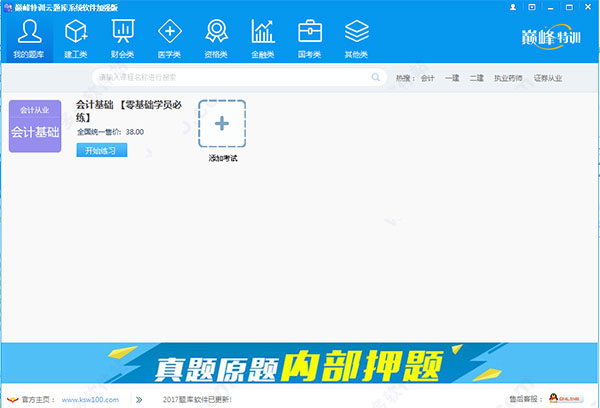This screenshot has width=600, height=408.
Task: Click the user account icon in title bar
Action: (x=513, y=7)
